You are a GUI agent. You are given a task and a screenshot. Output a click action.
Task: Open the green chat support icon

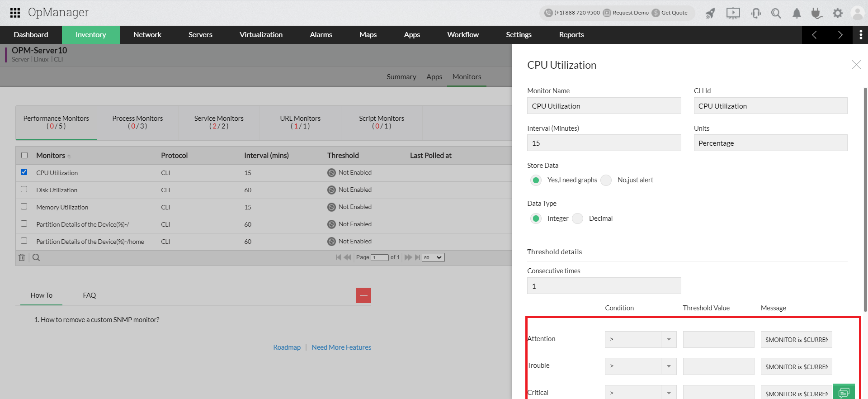pos(844,392)
